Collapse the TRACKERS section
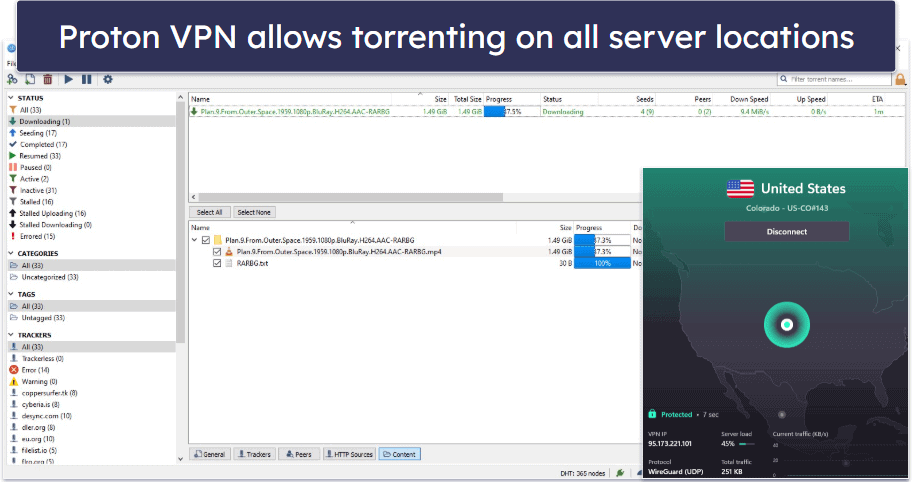912x482 pixels. [11, 335]
